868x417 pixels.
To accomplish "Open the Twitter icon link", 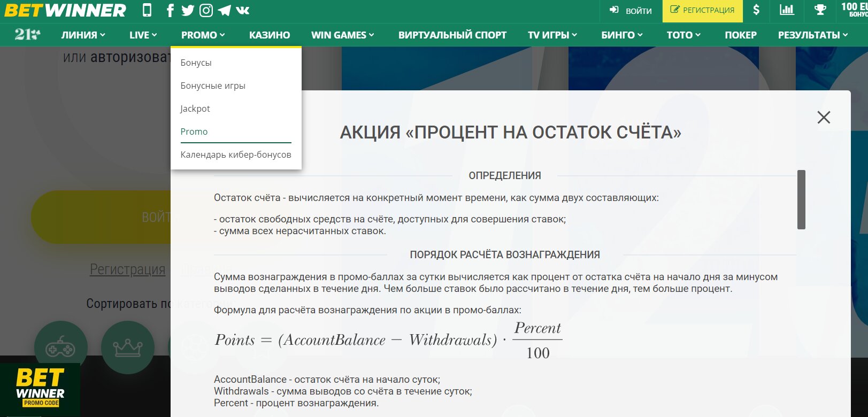I will tap(188, 10).
